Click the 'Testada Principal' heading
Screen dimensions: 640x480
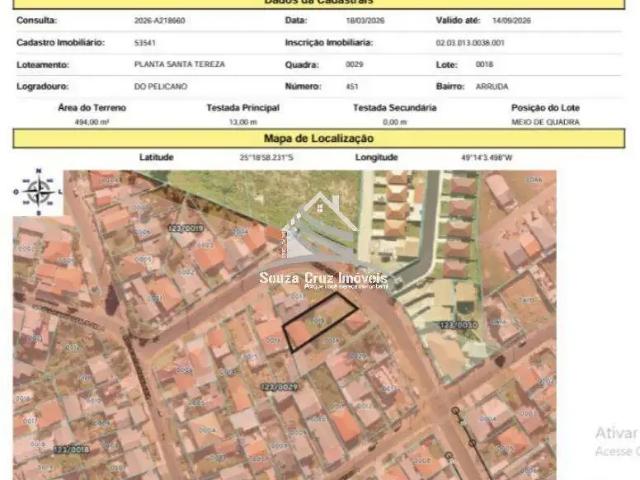click(x=243, y=108)
